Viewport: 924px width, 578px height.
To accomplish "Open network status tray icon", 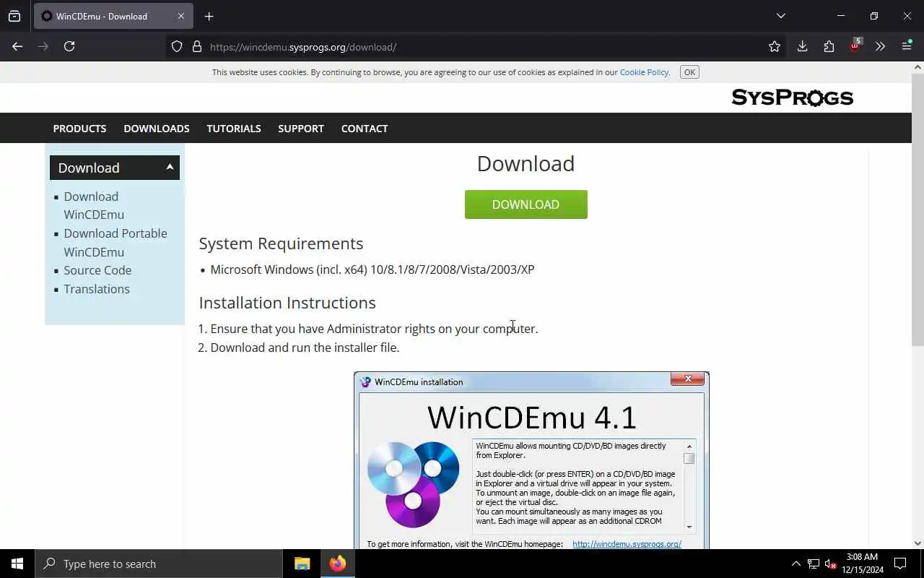I will 813,564.
